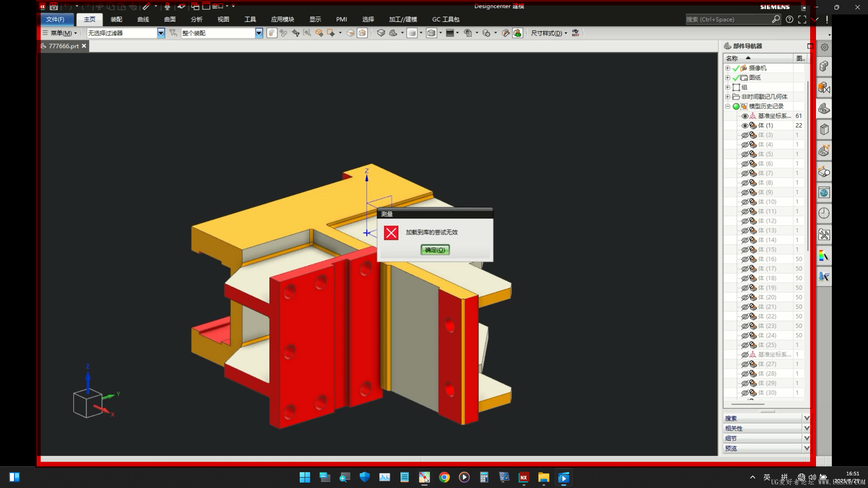Image resolution: width=868 pixels, height=488 pixels.
Task: Click the Part Navigator settings gear
Action: click(825, 47)
